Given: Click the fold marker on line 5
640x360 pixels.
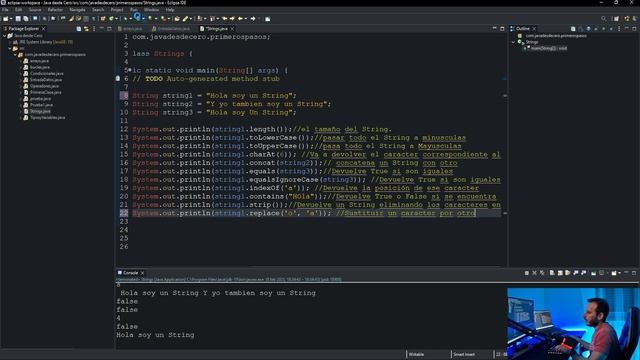Looking at the screenshot, I should click(130, 70).
